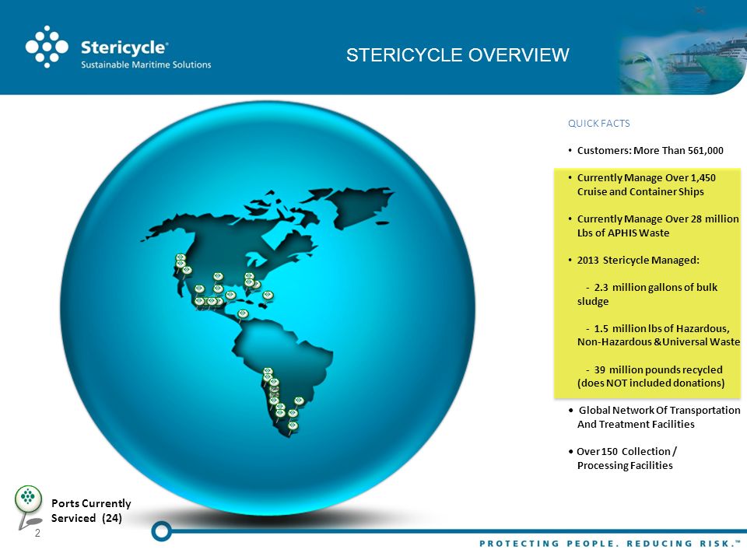Screen dimensions: 747x560
Task: Click 'And Treatment Facilities' line
Action: point(636,425)
